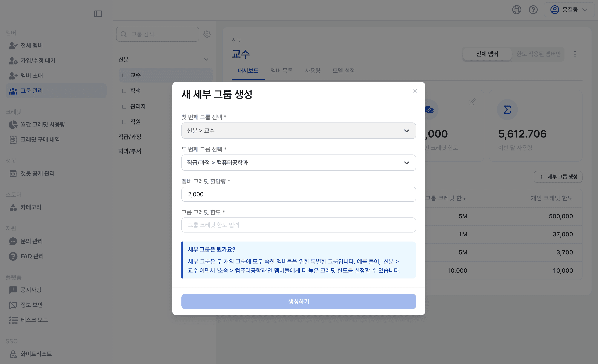This screenshot has width=598, height=364.
Task: Click the help question mark icon
Action: (533, 10)
